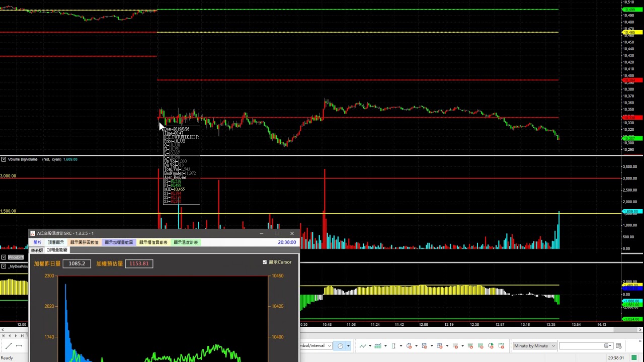Image resolution: width=644 pixels, height=362 pixels.
Task: Click the area chart indicator icon
Action: (378, 346)
